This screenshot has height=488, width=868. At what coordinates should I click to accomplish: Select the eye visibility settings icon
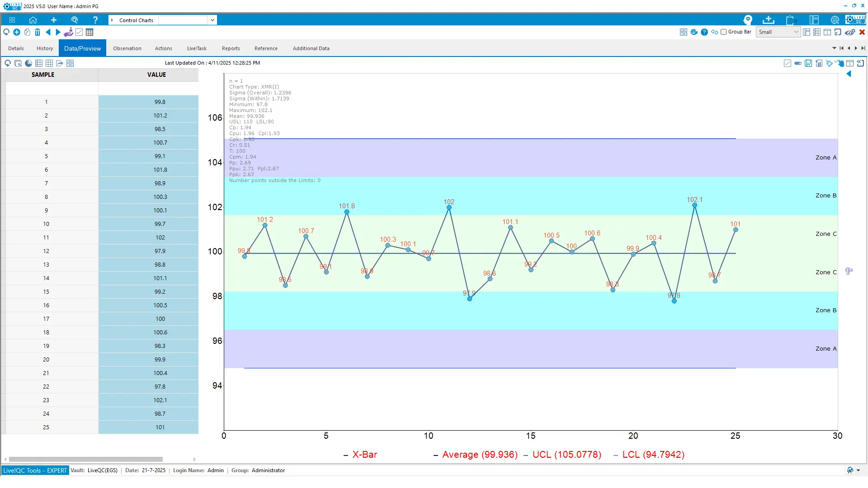click(850, 32)
